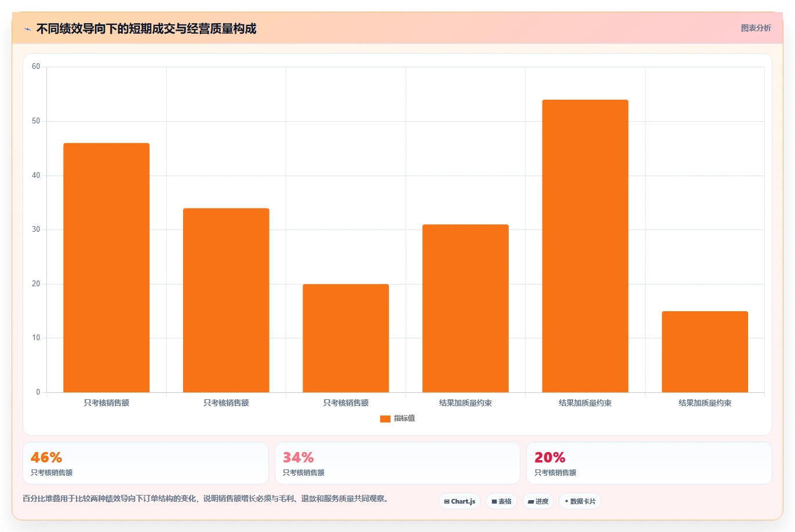Image resolution: width=795 pixels, height=532 pixels.
Task: Click the y-axis label 60
Action: click(x=36, y=67)
